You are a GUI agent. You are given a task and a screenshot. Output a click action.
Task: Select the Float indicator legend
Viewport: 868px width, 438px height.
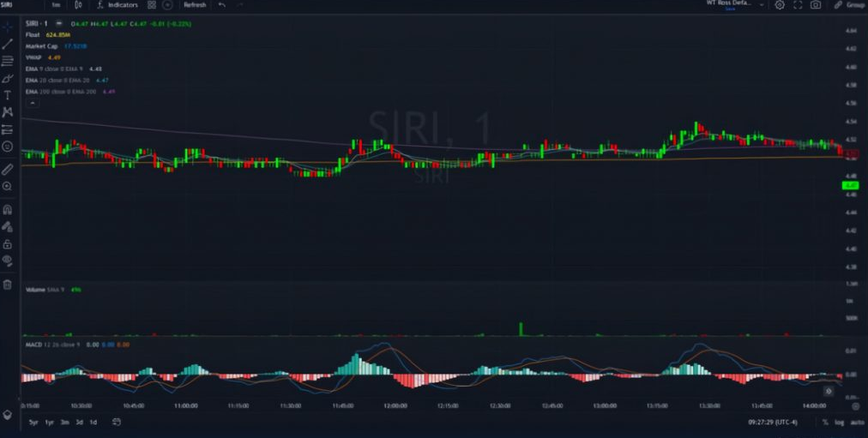[x=33, y=35]
